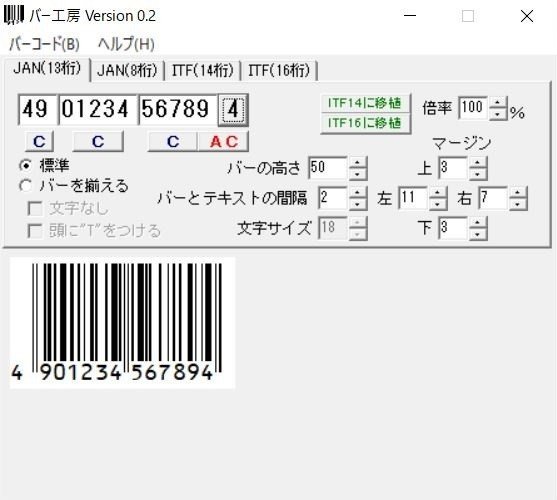Viewport: 557px width, 500px height.
Task: Click the ITF14に移植 button
Action: 366,103
